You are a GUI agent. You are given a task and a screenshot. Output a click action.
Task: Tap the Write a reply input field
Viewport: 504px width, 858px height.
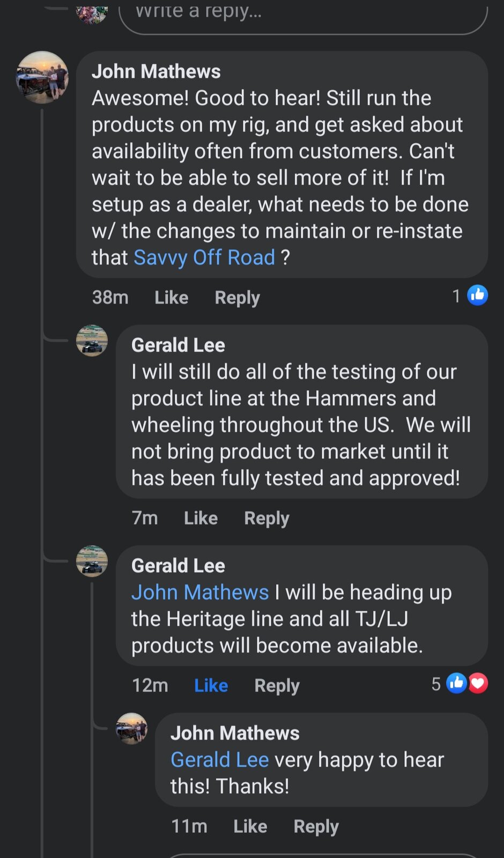point(303,15)
